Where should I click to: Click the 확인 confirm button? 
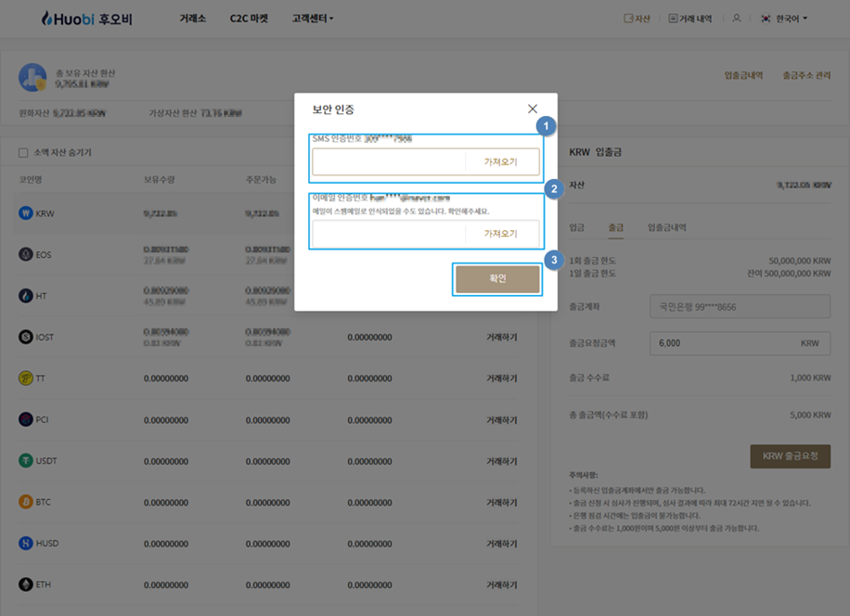point(497,278)
